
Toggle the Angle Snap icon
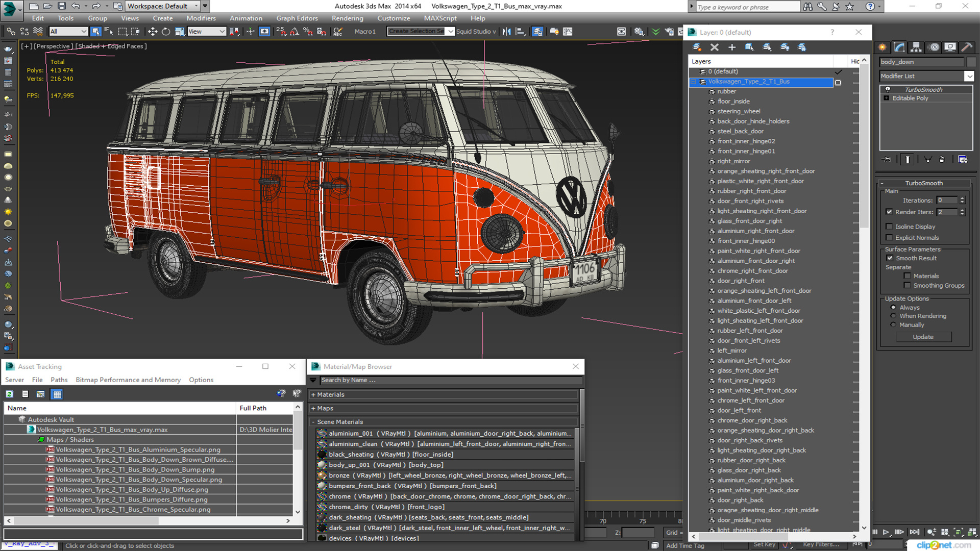pos(295,32)
